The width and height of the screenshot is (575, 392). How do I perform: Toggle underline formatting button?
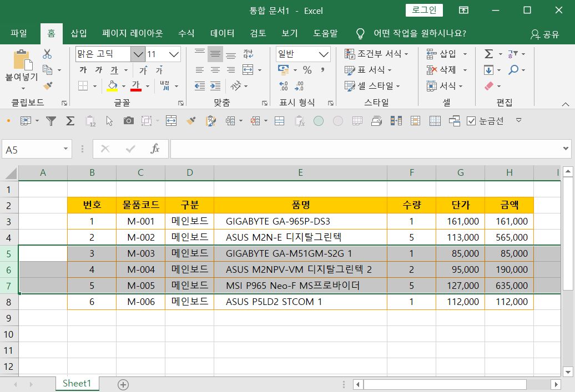click(114, 70)
